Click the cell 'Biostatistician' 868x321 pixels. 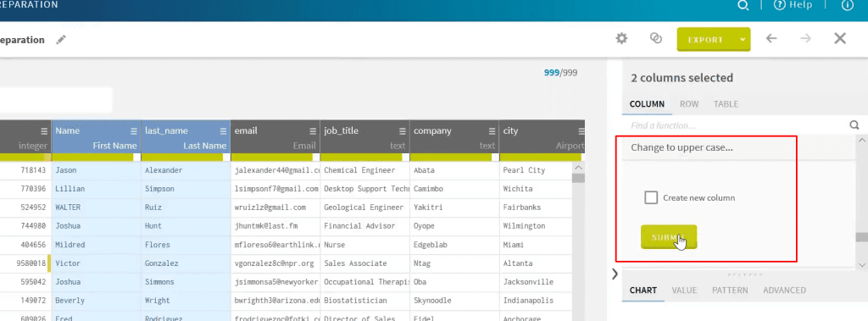364,301
